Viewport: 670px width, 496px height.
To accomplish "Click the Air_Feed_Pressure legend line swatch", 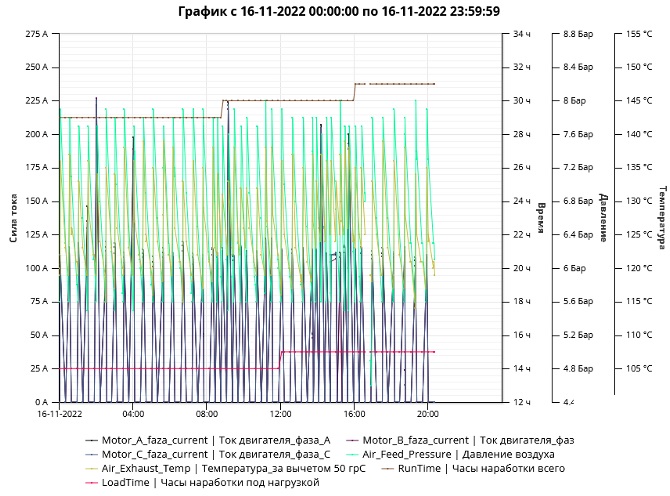I will 352,455.
